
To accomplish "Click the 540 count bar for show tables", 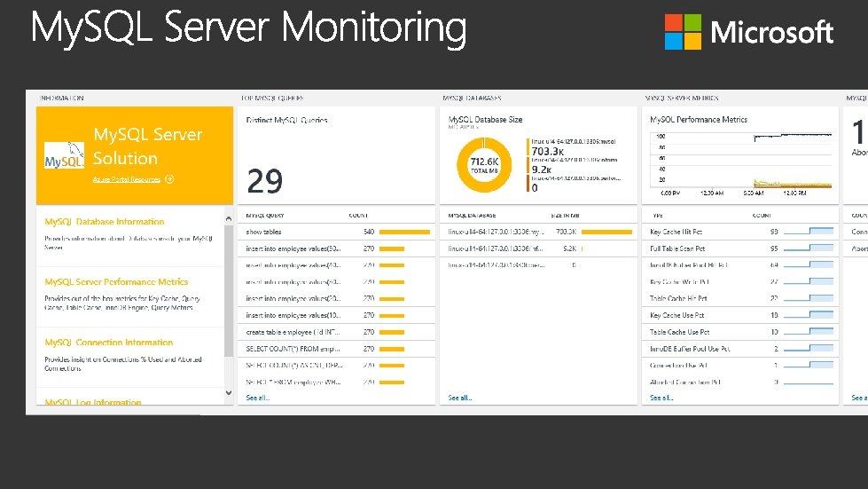I will point(404,232).
